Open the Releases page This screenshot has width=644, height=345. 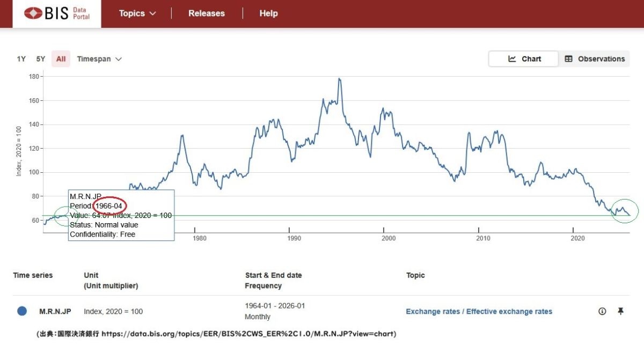pos(207,13)
